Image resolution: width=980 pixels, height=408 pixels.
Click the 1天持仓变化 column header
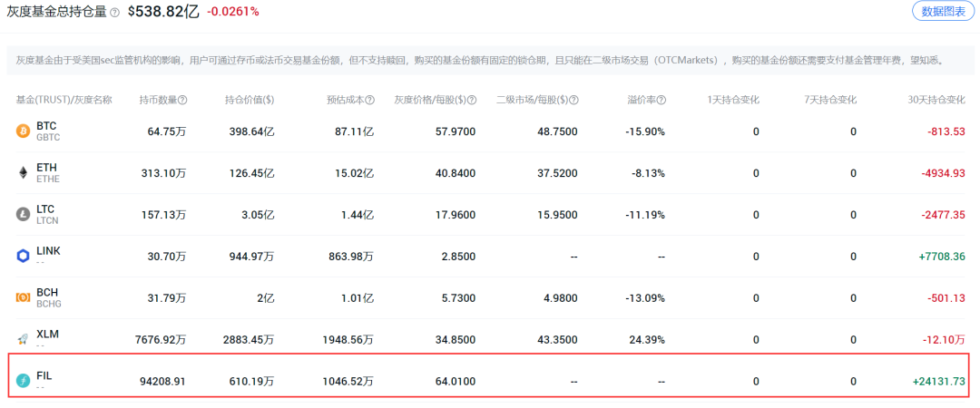pos(733,100)
